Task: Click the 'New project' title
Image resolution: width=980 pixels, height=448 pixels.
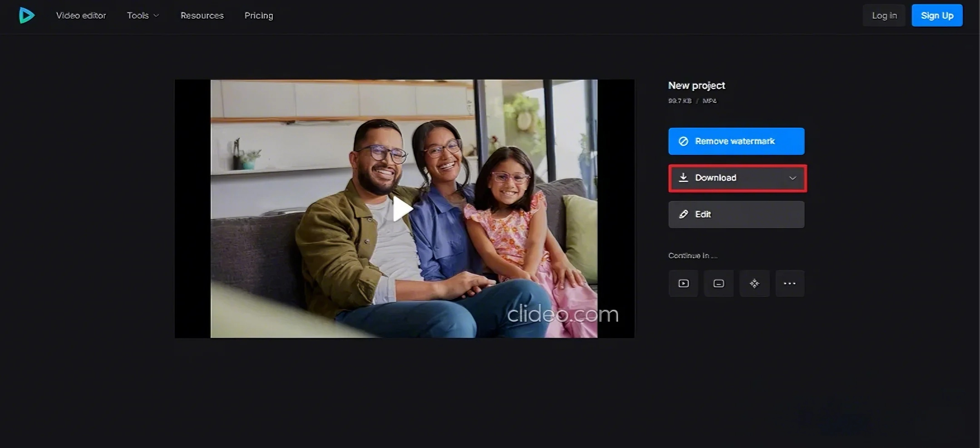Action: tap(696, 85)
